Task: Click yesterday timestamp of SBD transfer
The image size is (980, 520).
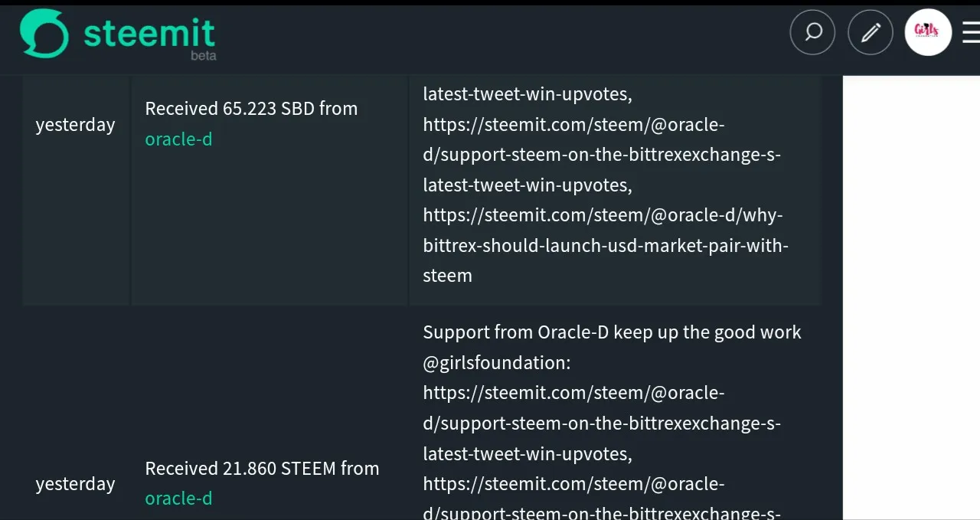Action: click(75, 125)
